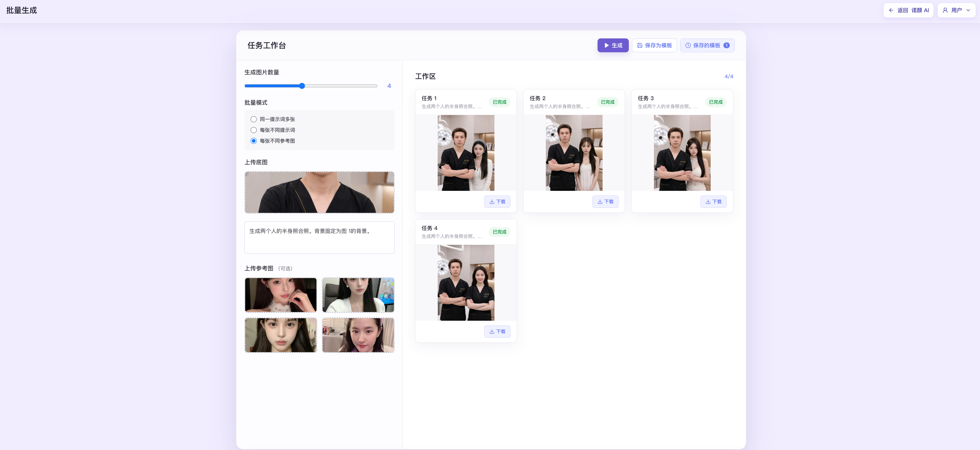Select the 每张不同参考图 radio option
980x450 pixels.
point(254,141)
